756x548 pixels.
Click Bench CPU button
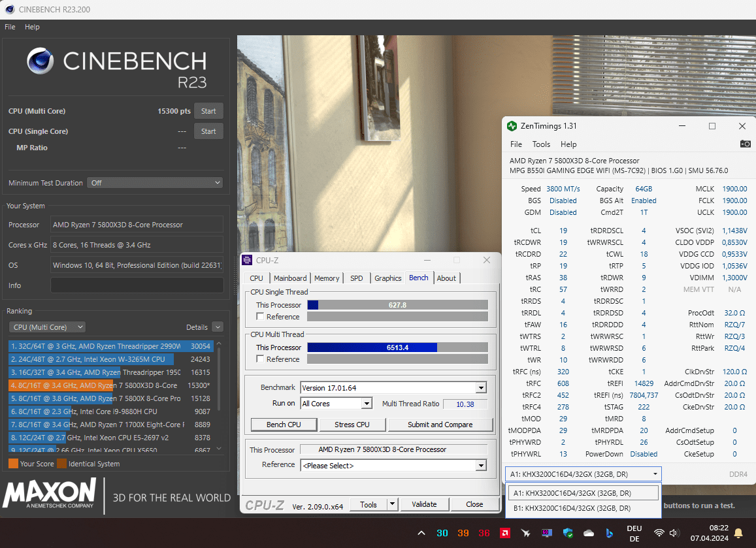(x=284, y=425)
